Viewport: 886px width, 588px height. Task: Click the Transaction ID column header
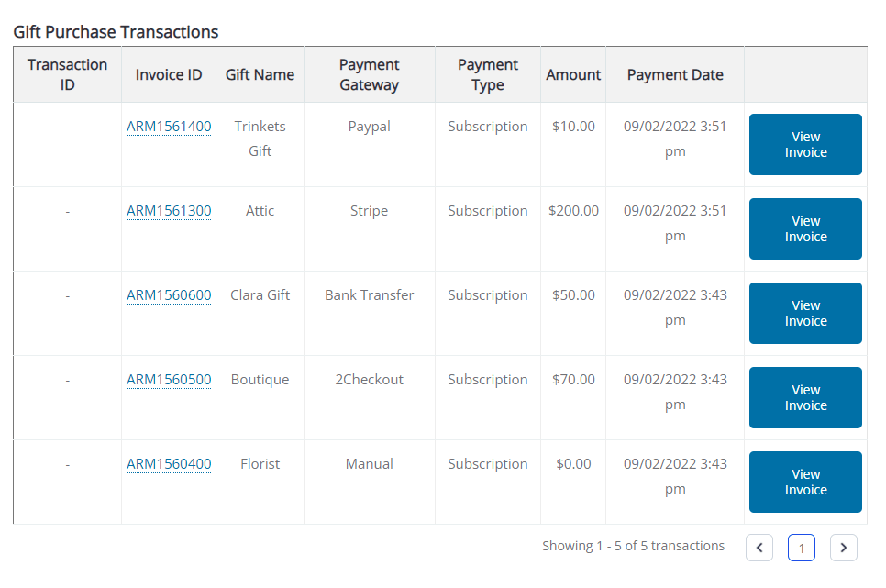67,74
